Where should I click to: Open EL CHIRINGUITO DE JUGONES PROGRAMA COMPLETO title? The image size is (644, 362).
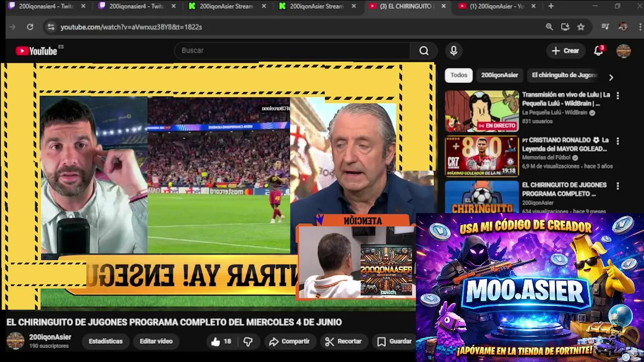(565, 190)
